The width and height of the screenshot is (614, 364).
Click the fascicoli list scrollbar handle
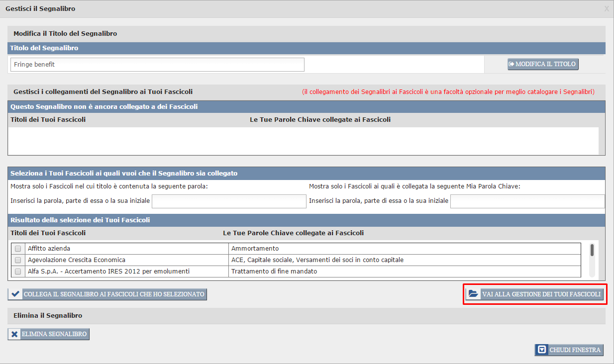(592, 250)
